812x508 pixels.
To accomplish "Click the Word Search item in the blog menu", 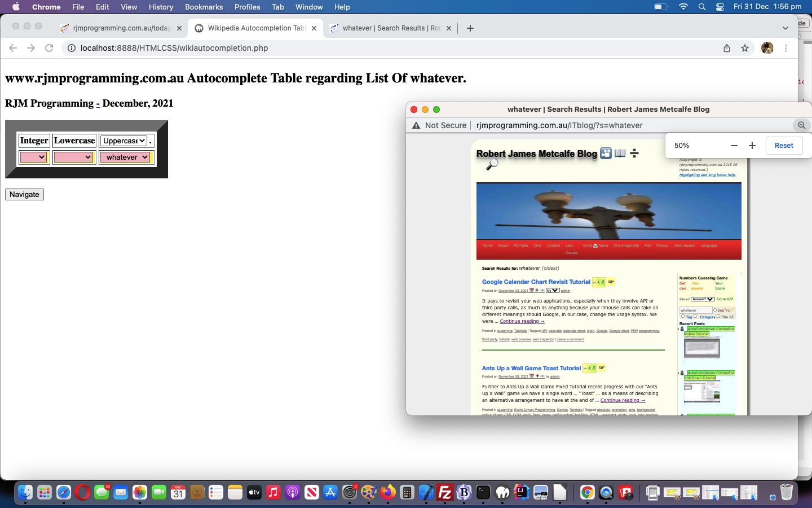I will [x=684, y=246].
